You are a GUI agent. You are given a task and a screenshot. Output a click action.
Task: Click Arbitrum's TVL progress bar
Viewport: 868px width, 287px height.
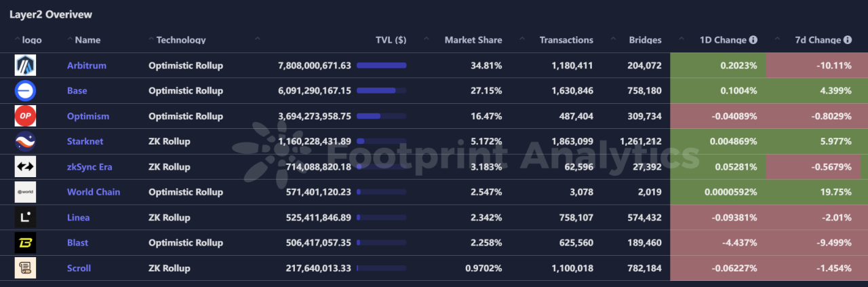point(381,66)
